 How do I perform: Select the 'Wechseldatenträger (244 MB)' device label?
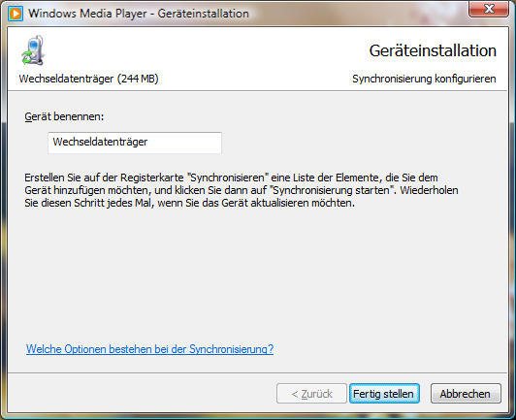click(x=88, y=79)
